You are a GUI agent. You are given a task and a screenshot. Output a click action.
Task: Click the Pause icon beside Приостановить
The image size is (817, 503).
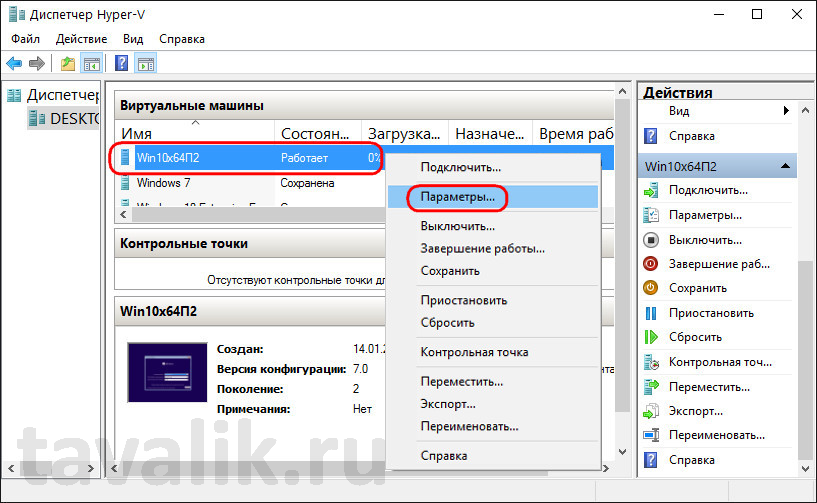(651, 313)
